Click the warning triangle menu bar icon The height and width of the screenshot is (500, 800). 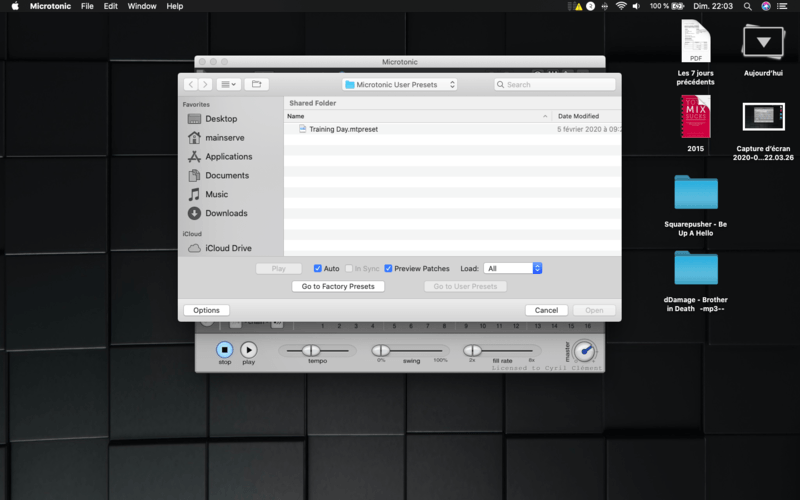(578, 7)
